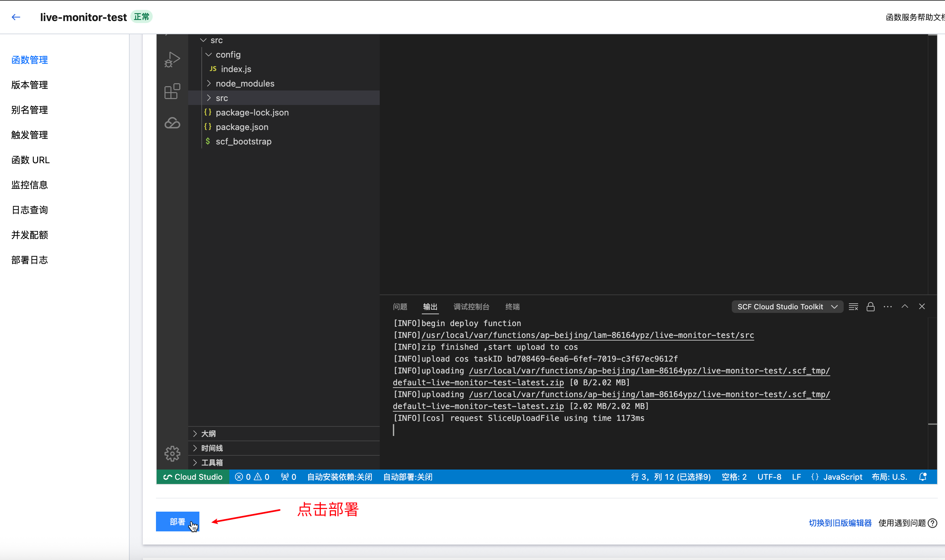Image resolution: width=945 pixels, height=560 pixels.
Task: Switch to the 调试控制台 debug console tab
Action: click(x=471, y=307)
